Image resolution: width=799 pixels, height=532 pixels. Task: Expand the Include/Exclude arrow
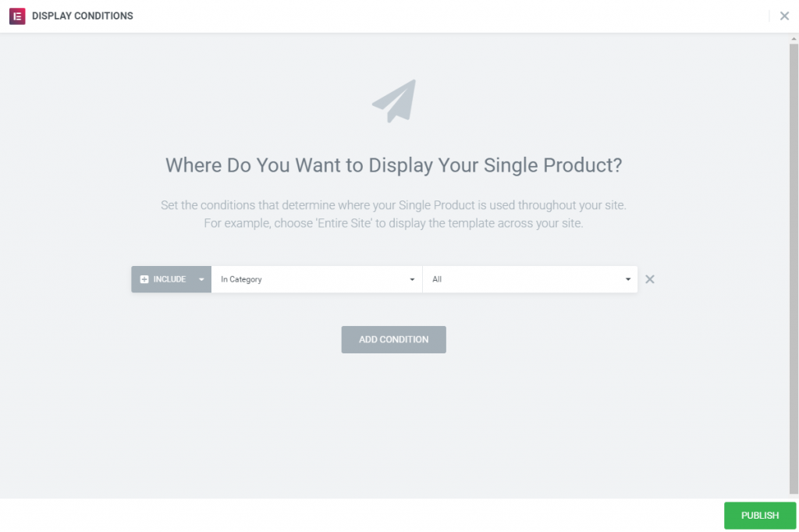(x=201, y=279)
